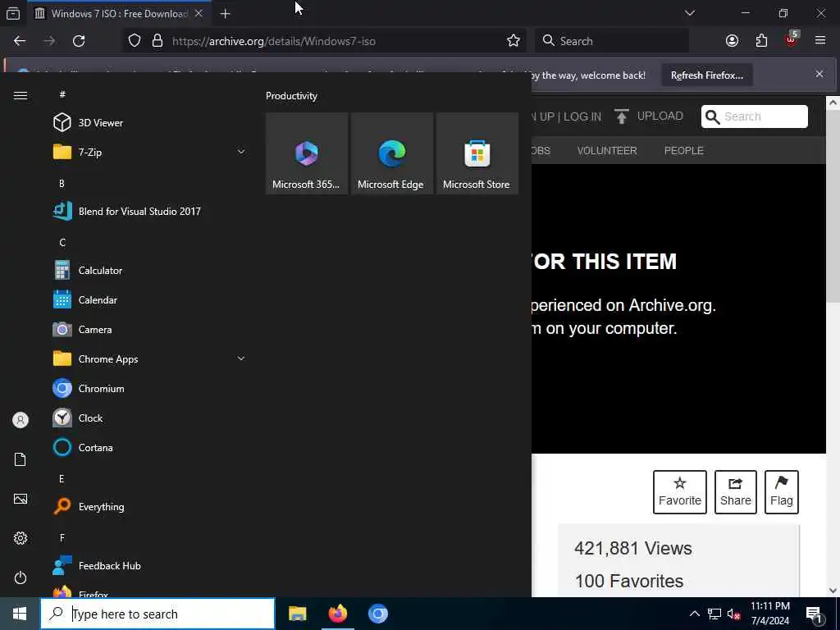The image size is (840, 630).
Task: Click the Firefox back arrow
Action: coord(20,41)
